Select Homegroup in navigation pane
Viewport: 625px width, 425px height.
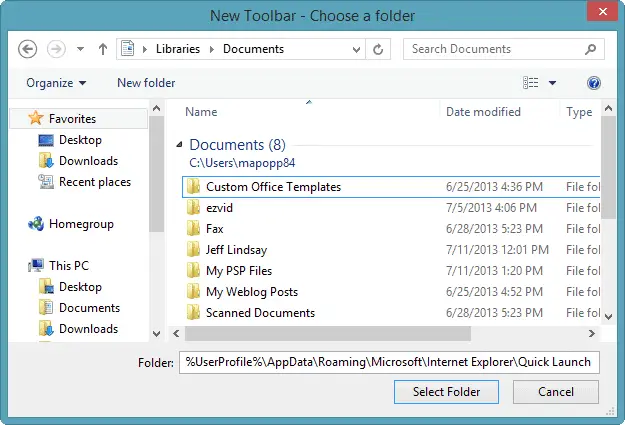81,224
